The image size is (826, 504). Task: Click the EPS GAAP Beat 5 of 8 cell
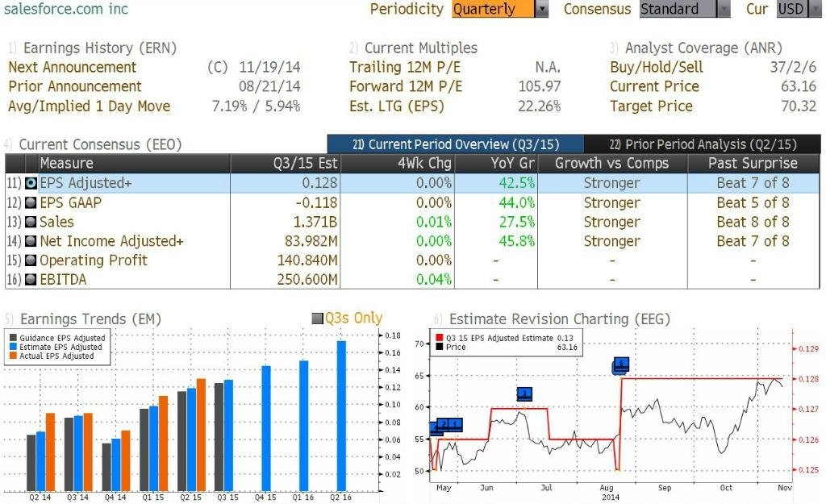753,202
